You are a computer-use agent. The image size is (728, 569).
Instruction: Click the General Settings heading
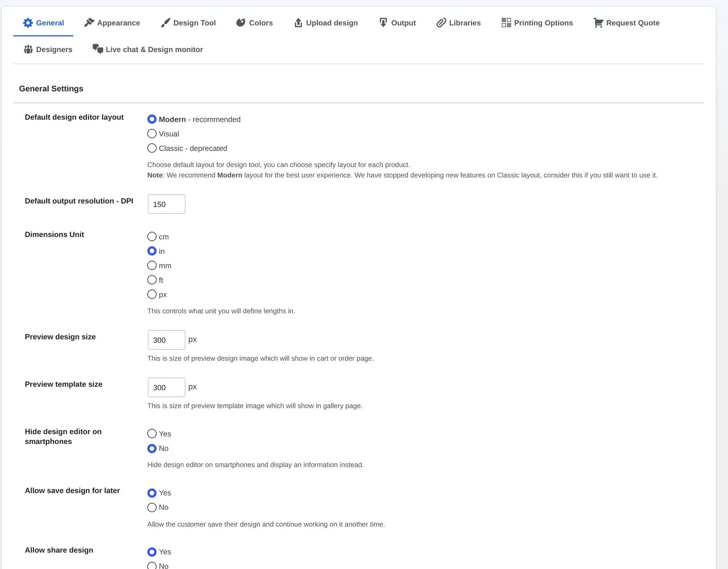click(x=51, y=89)
